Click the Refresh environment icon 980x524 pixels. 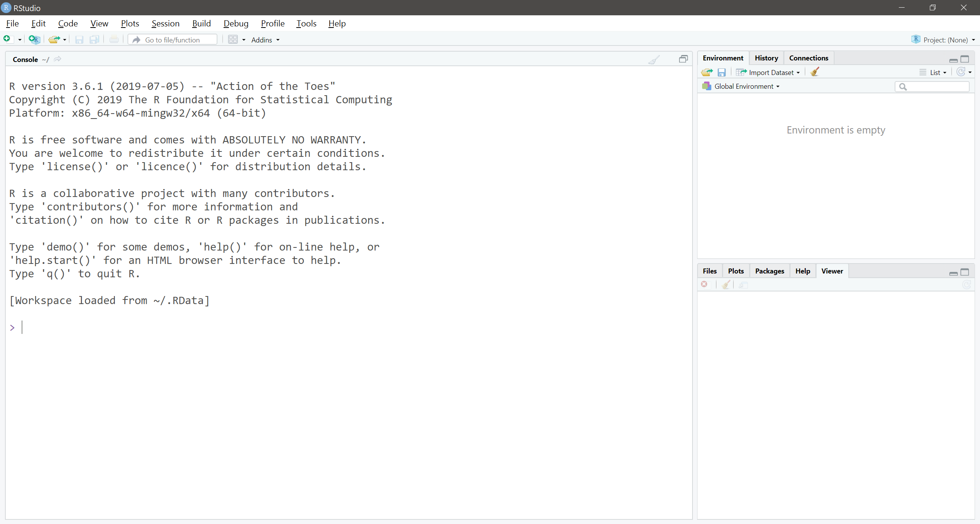(960, 72)
